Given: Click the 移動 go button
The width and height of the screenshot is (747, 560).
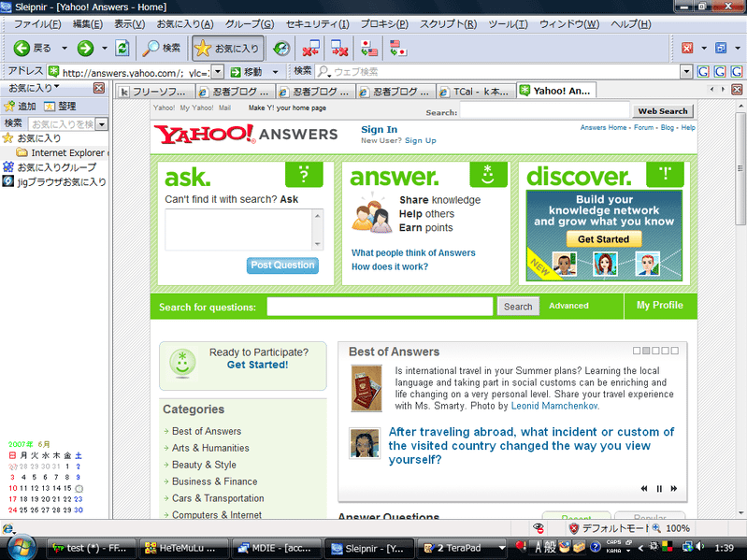Looking at the screenshot, I should (x=246, y=72).
